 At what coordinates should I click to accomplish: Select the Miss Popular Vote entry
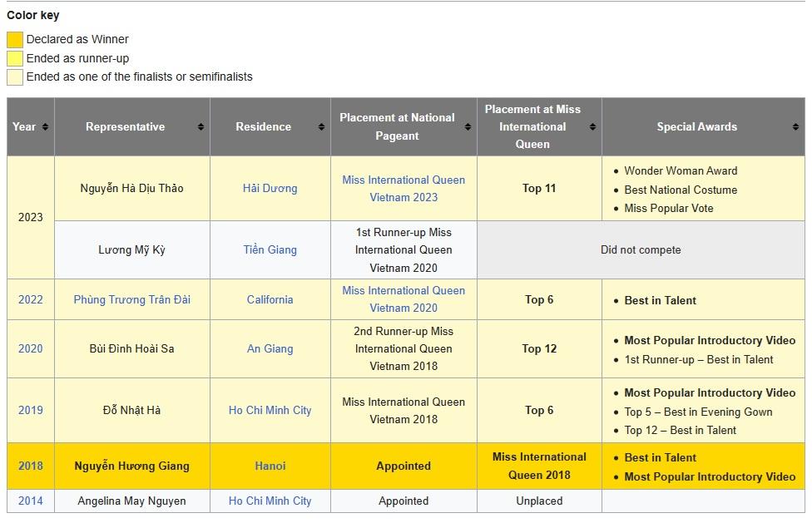click(669, 209)
